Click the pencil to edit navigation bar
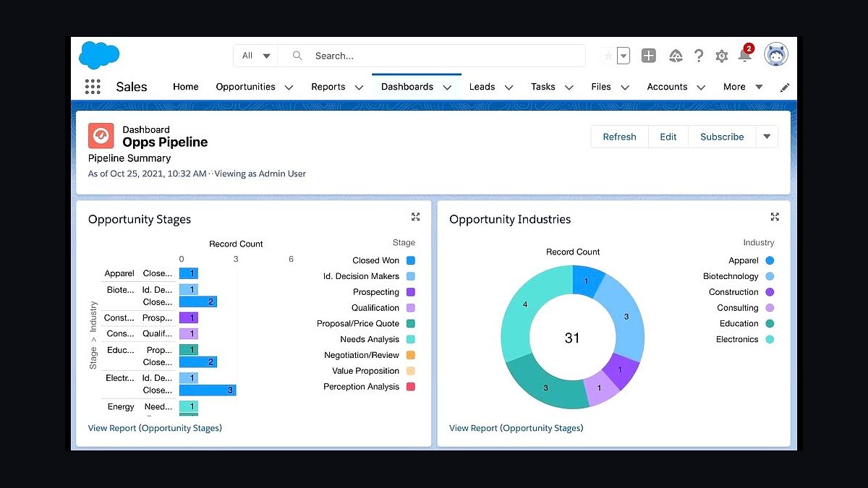 785,87
